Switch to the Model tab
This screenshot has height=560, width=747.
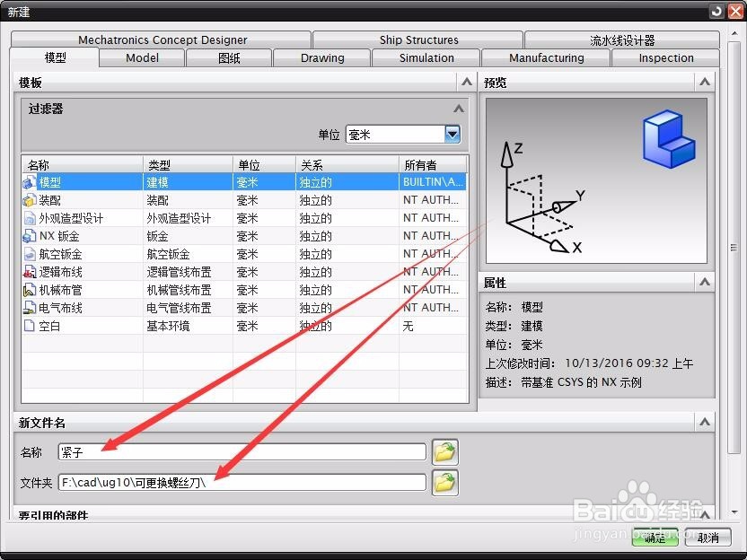tap(142, 58)
